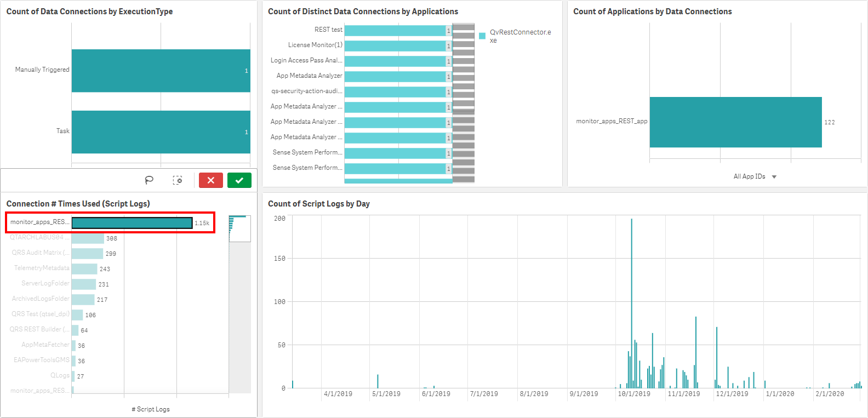
Task: Confirm selection with the green checkmark
Action: [239, 180]
